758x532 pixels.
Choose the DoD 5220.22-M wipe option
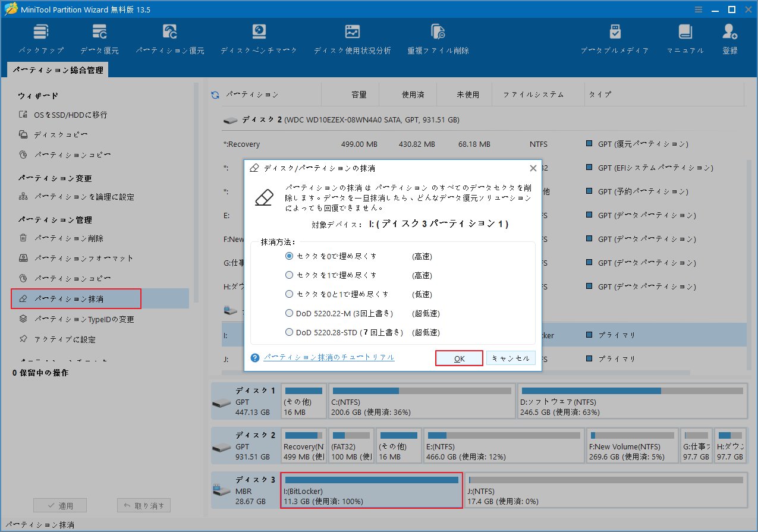[x=290, y=313]
